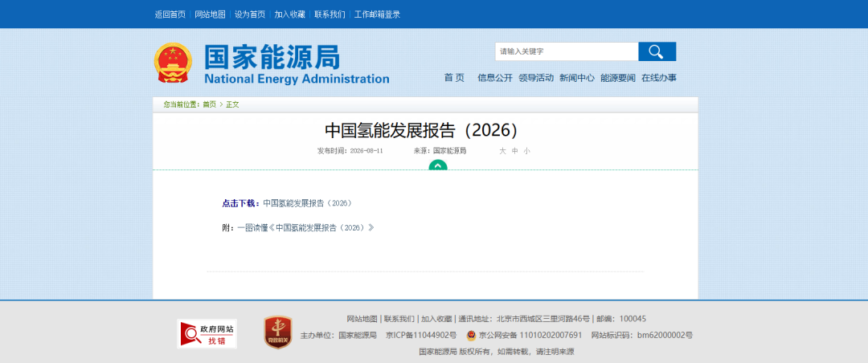Click 首页 in the breadcrumb

(x=209, y=104)
